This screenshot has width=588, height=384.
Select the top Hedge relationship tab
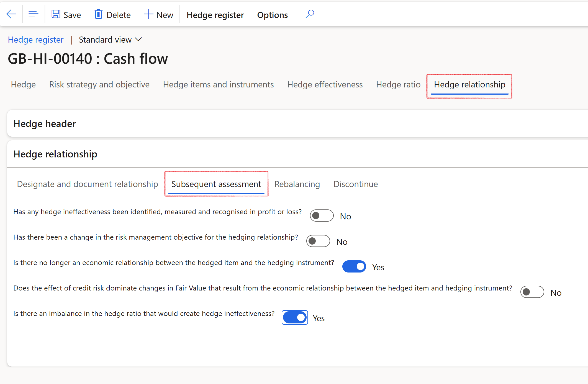[x=469, y=85]
